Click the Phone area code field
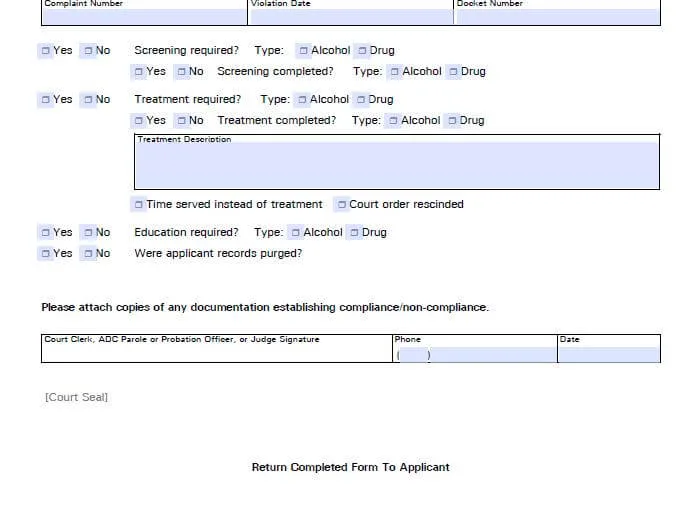This screenshot has height=517, width=700. click(x=413, y=355)
